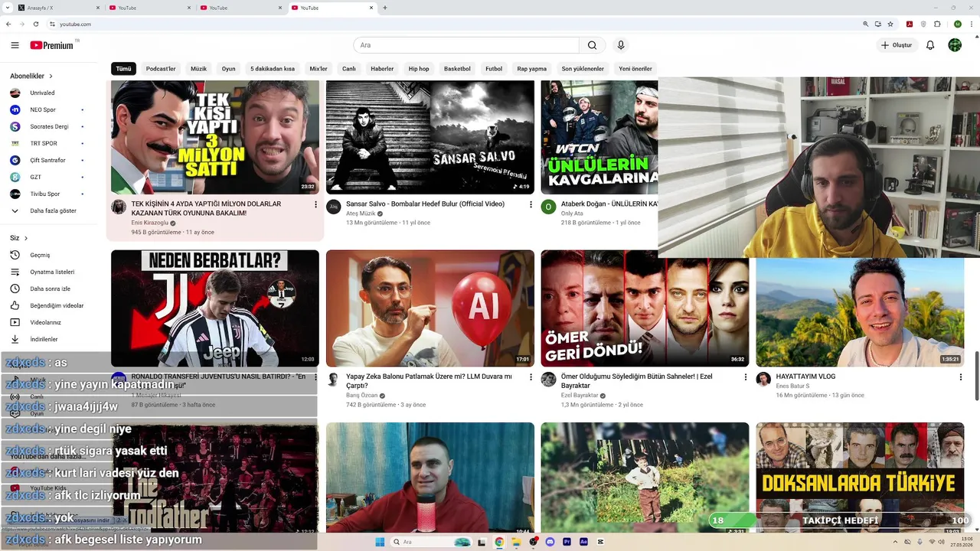Select the Mix'ler filter chip
The height and width of the screenshot is (551, 980).
tap(318, 69)
